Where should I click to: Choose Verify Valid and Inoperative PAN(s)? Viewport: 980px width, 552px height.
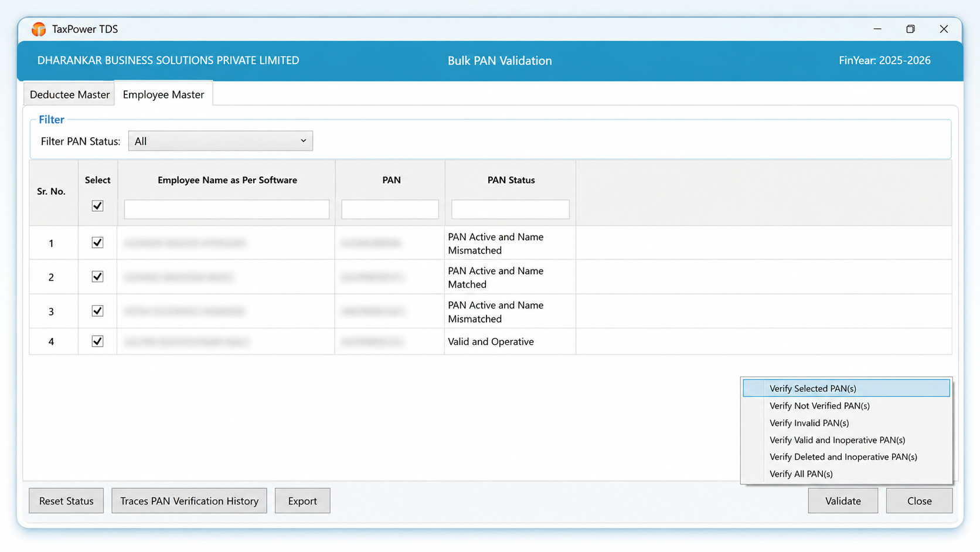tap(846, 440)
